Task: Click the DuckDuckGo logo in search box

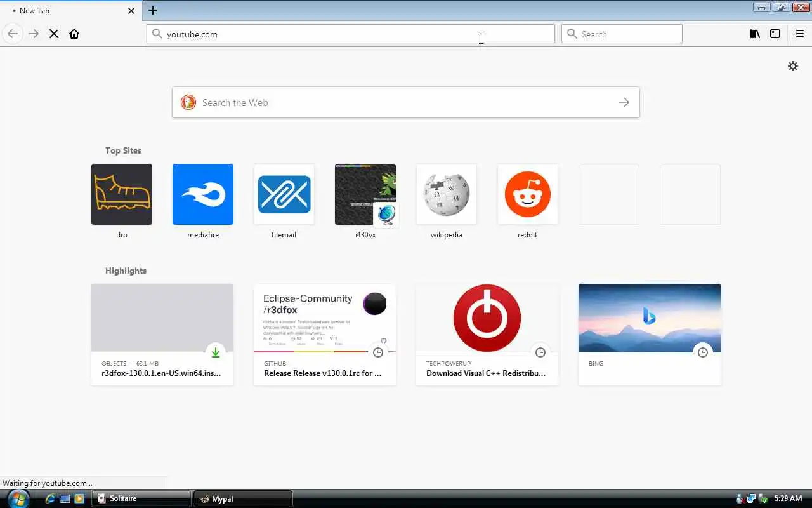Action: pos(188,102)
